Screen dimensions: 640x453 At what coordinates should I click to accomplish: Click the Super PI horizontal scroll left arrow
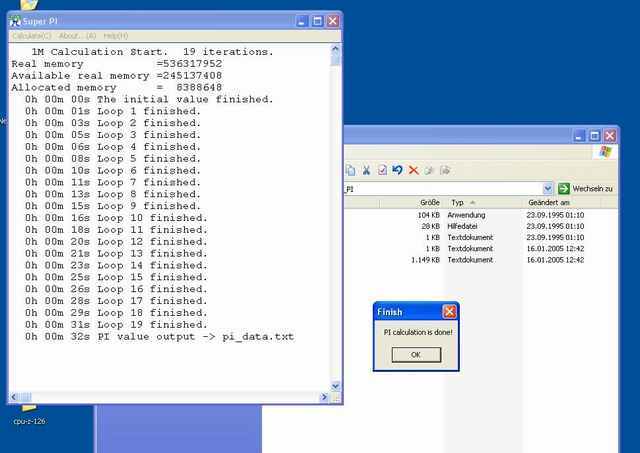click(13, 397)
